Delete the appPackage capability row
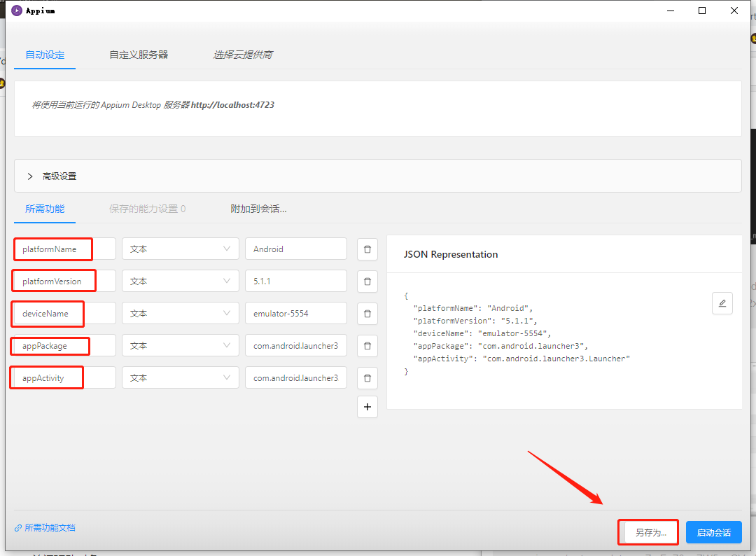Viewport: 756px width, 556px height. point(367,346)
